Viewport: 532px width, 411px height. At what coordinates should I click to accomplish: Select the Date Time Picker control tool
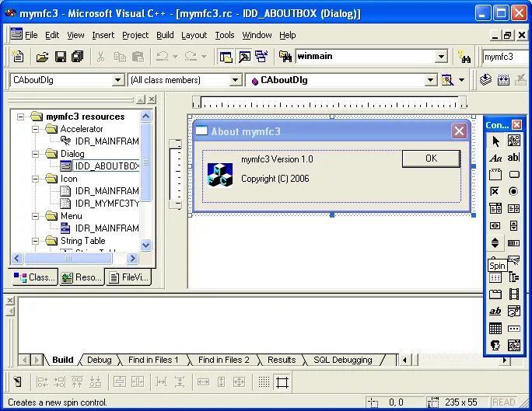point(513,311)
